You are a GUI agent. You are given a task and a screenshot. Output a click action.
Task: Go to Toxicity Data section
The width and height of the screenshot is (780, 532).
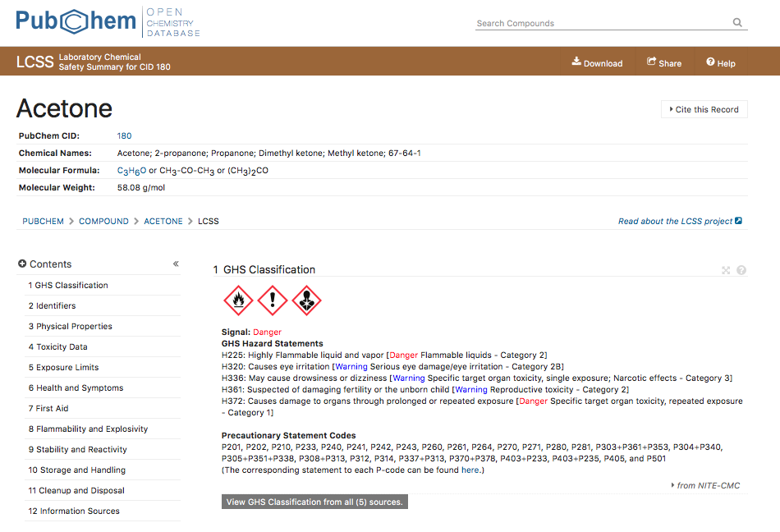tap(57, 346)
